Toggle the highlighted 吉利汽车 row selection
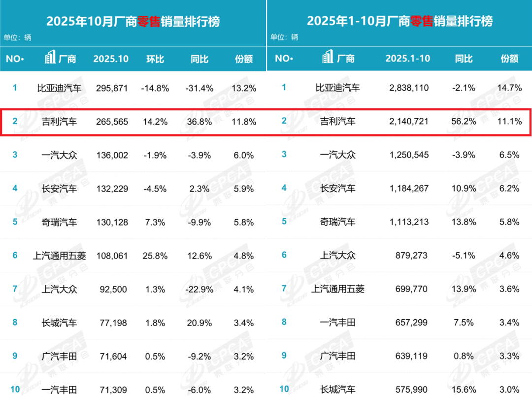This screenshot has height=399, width=532. (x=133, y=122)
